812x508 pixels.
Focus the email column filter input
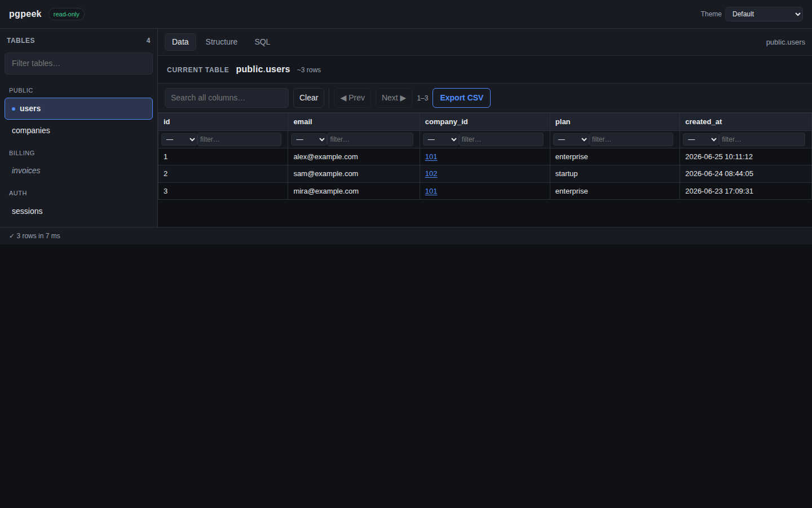(x=370, y=139)
